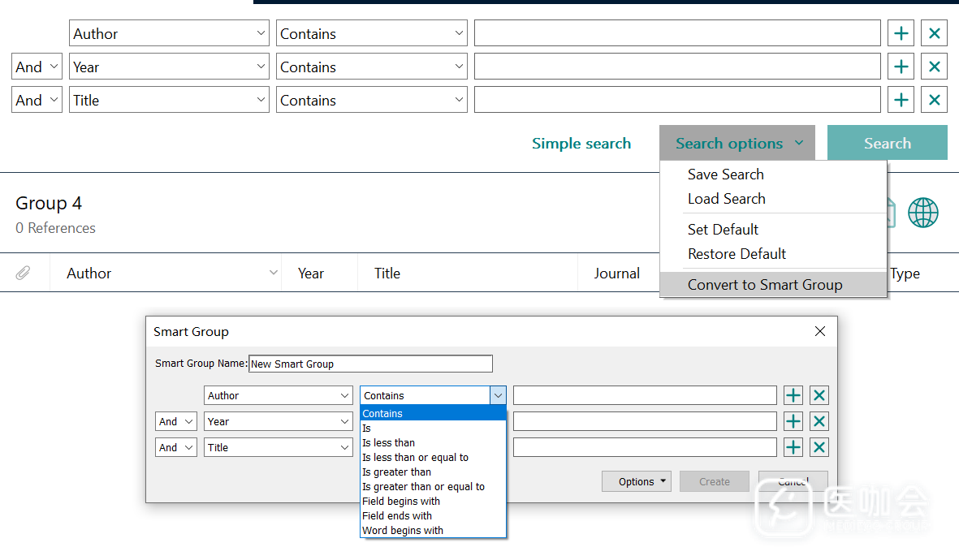Choose 'Save Search' from Search options menu
Viewport: 959px width, 560px height.
[725, 174]
